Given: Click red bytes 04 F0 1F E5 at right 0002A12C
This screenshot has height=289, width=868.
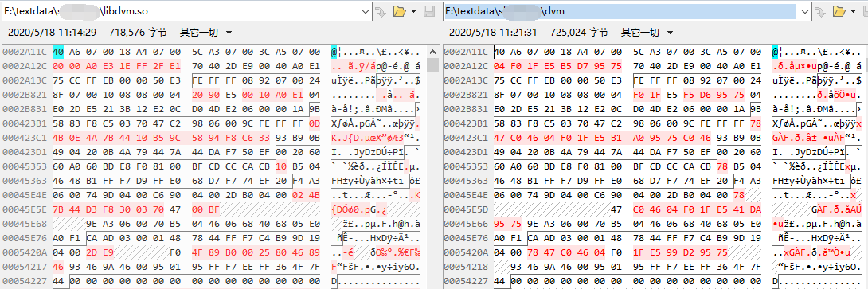Looking at the screenshot, I should (x=523, y=66).
